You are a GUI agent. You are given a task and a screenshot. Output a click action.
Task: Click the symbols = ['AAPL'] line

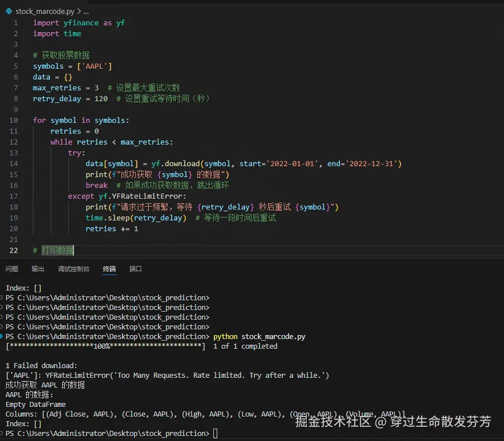point(72,66)
